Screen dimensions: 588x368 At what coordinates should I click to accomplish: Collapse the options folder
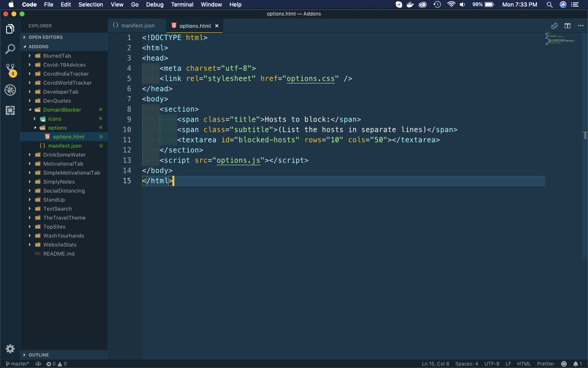(64, 128)
